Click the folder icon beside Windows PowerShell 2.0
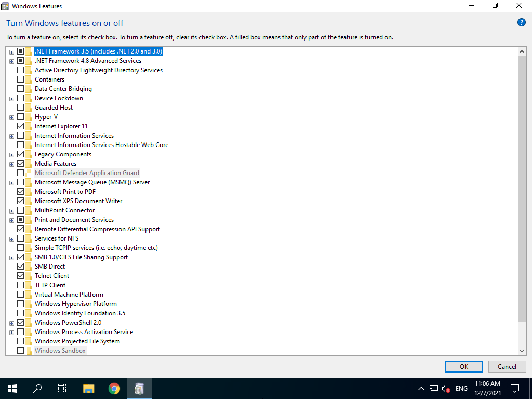The width and height of the screenshot is (532, 399). [28, 323]
